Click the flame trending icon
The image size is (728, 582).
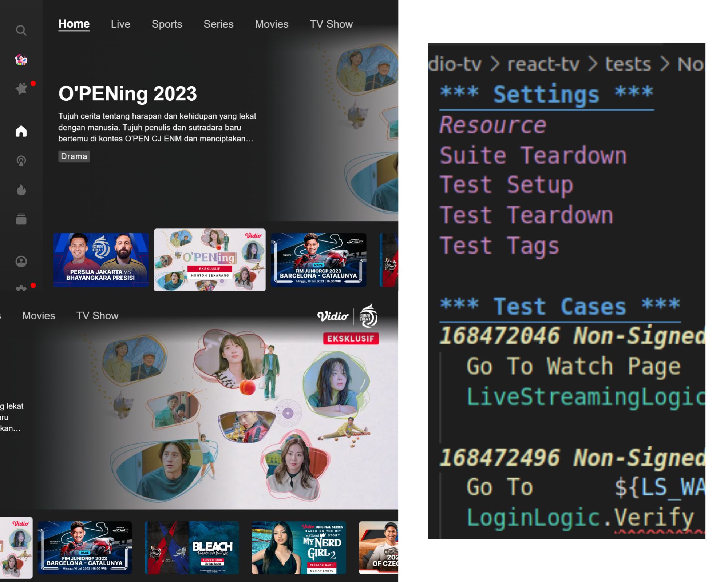coord(21,190)
